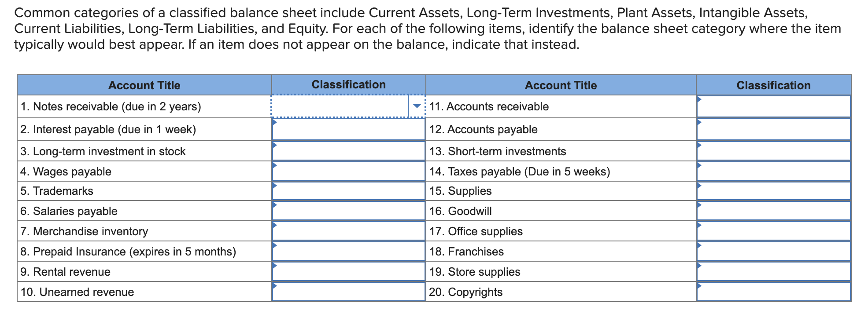Select the Short-term investments classification cell
The width and height of the screenshot is (868, 321).
(773, 150)
